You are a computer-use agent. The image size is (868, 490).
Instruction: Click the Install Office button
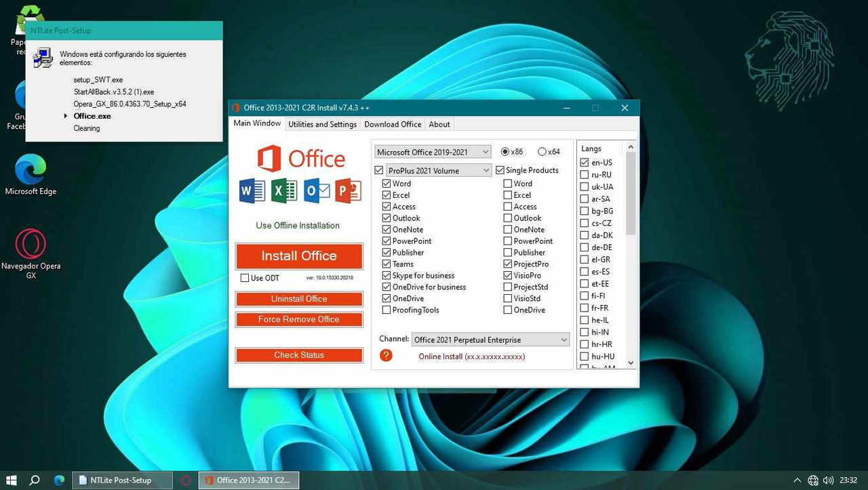pyautogui.click(x=299, y=256)
